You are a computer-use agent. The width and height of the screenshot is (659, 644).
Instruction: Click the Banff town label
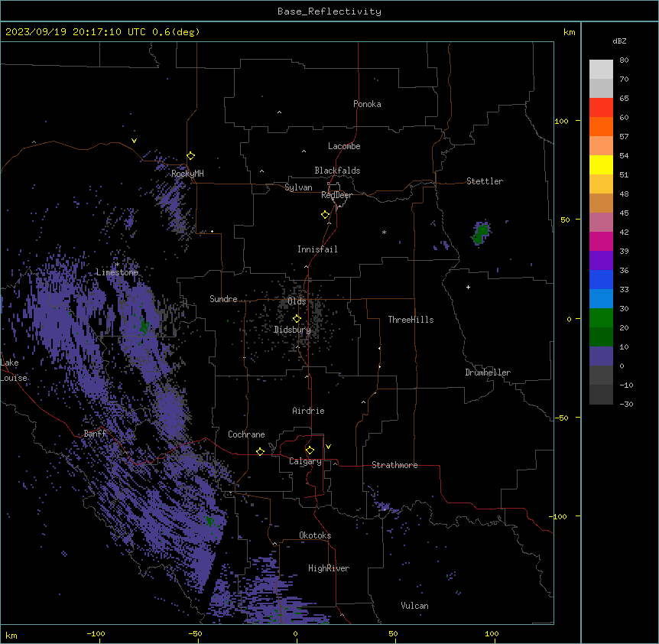[x=96, y=434]
